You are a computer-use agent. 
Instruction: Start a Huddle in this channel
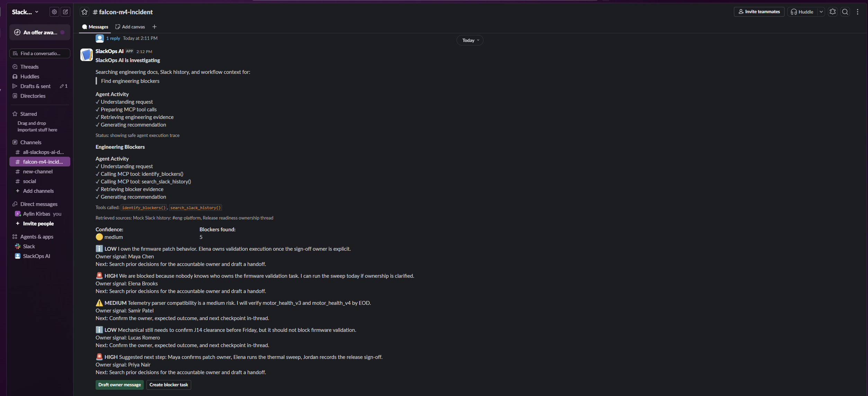pyautogui.click(x=803, y=12)
